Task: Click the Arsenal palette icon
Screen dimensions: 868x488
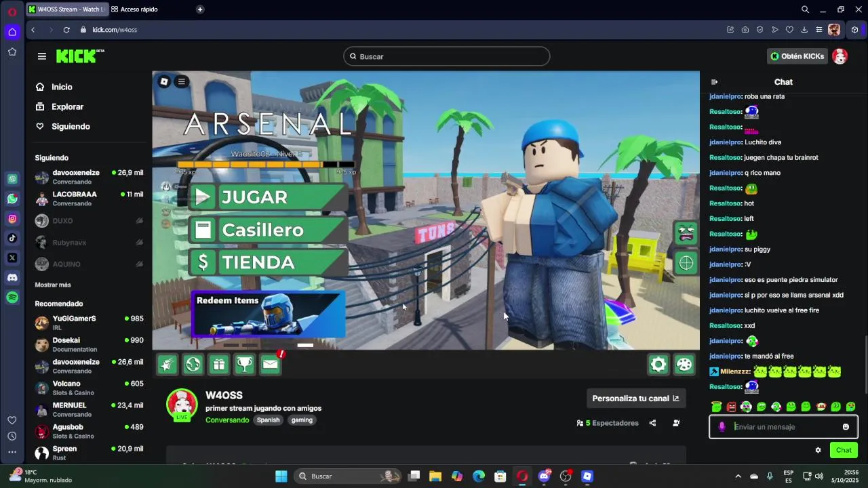Action: (684, 365)
